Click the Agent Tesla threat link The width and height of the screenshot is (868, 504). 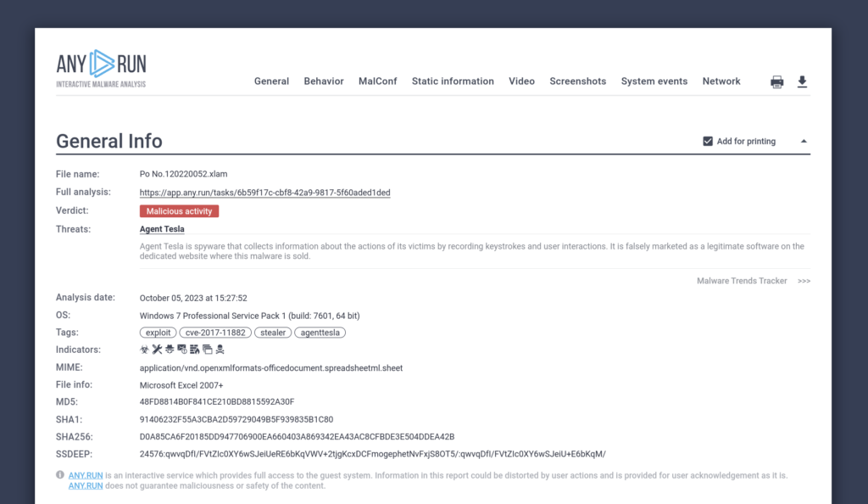point(162,229)
